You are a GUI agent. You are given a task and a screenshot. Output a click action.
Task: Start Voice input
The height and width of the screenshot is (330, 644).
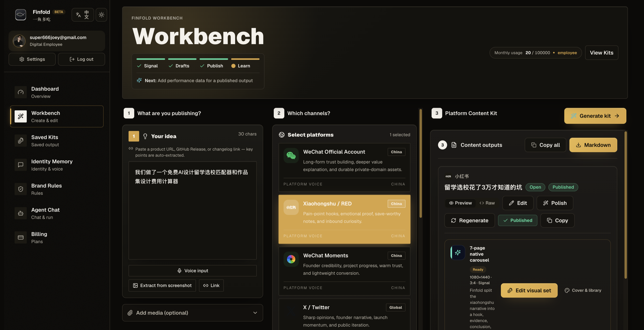193,271
